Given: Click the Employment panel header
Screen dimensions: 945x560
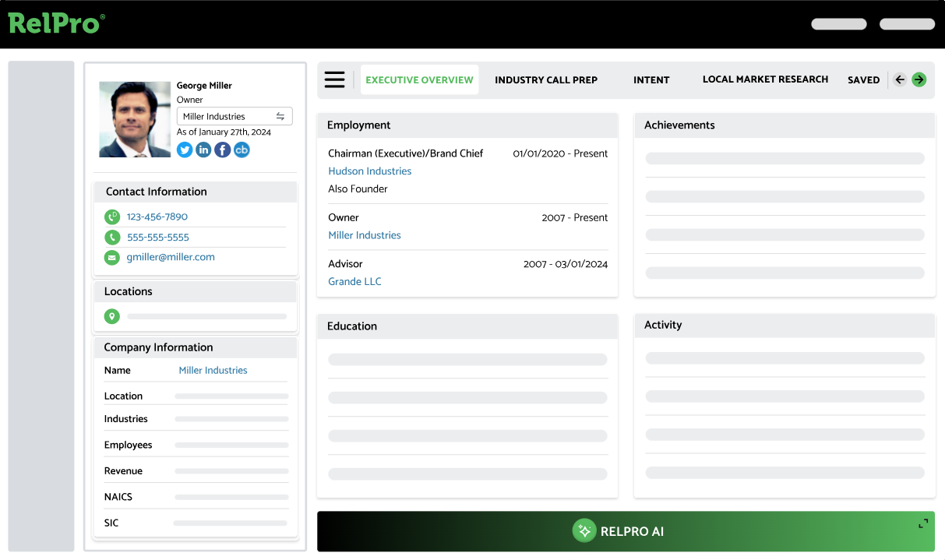Looking at the screenshot, I should [x=467, y=125].
